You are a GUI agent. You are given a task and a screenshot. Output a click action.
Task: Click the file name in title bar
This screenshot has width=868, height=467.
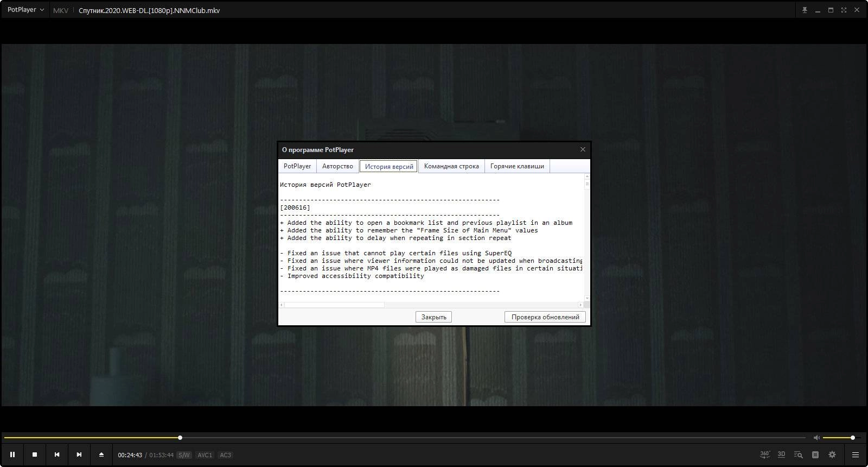click(149, 10)
